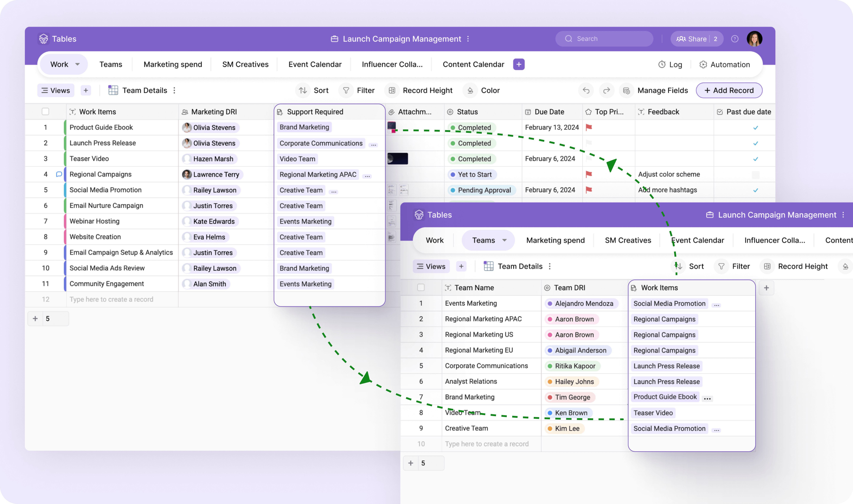This screenshot has width=853, height=504.
Task: Open the help question mark icon
Action: [x=735, y=39]
